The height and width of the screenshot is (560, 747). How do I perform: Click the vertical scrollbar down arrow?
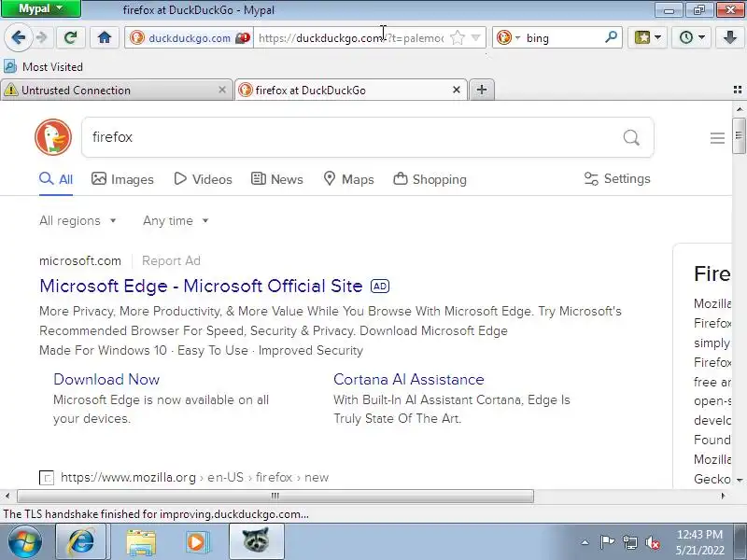[x=740, y=480]
